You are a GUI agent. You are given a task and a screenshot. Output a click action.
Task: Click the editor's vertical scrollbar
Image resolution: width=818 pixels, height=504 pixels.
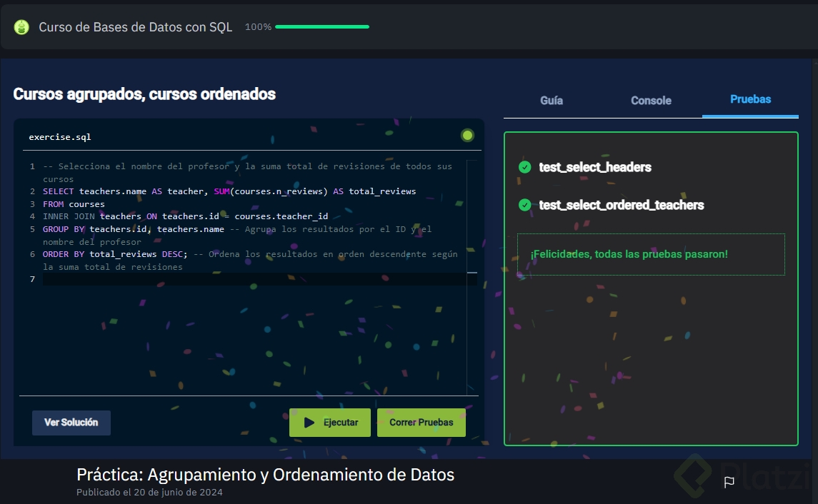[x=472, y=277]
